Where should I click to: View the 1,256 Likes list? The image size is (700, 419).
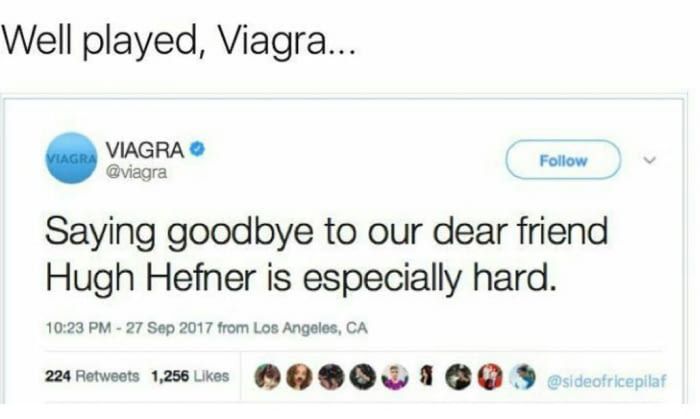[190, 376]
